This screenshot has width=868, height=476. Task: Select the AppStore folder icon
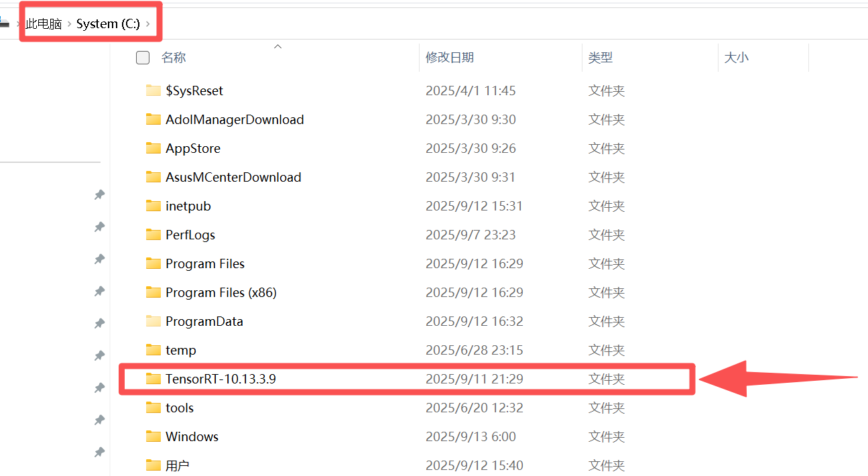coord(153,148)
